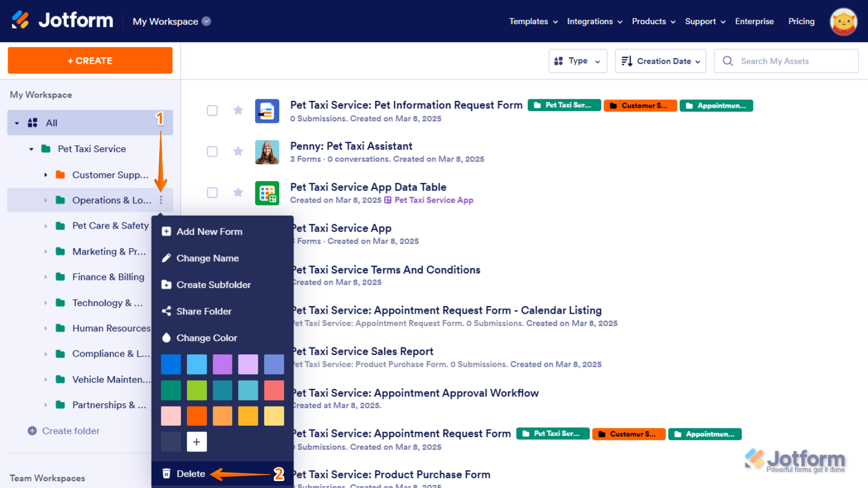Open the three-dot menu for Operations folder

tap(161, 200)
